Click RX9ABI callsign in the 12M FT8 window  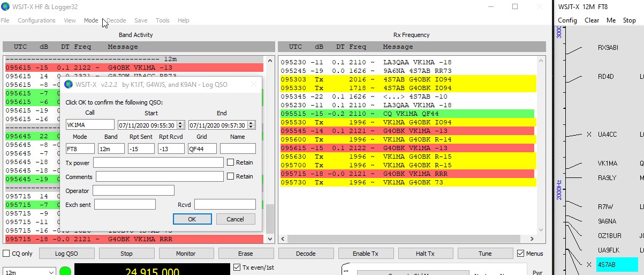tap(608, 48)
